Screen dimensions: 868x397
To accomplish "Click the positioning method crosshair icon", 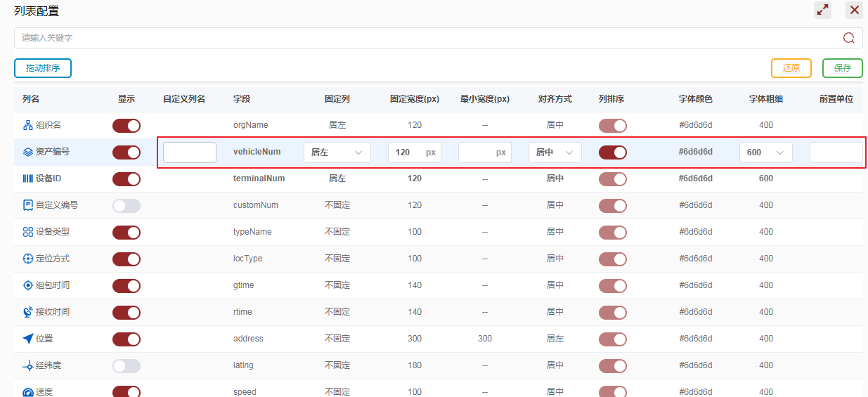I will [x=28, y=259].
